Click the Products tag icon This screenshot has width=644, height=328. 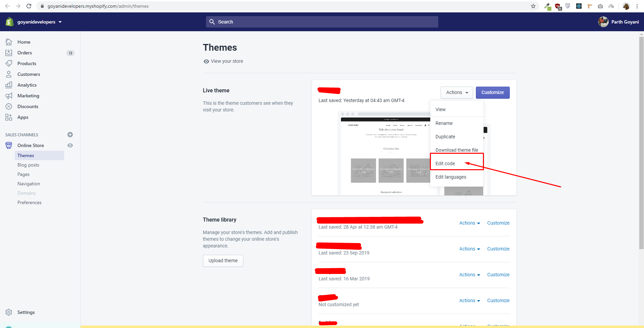click(9, 63)
